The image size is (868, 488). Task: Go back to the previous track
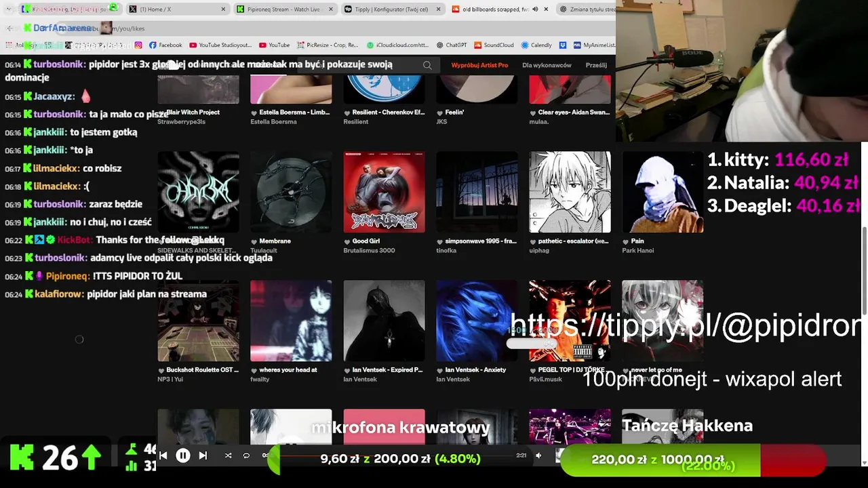(x=163, y=455)
